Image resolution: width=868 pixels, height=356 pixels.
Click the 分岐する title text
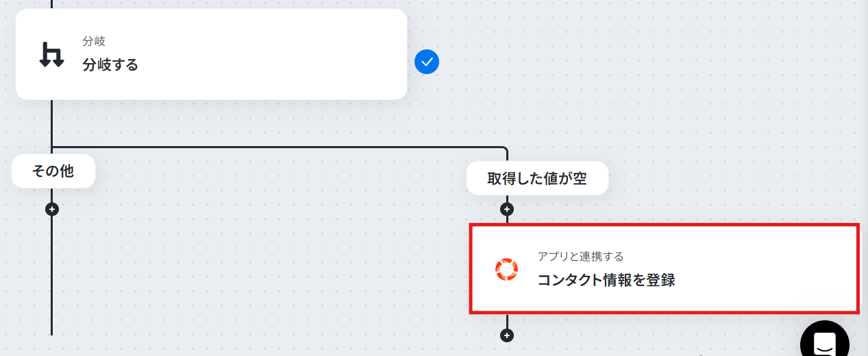coord(110,65)
